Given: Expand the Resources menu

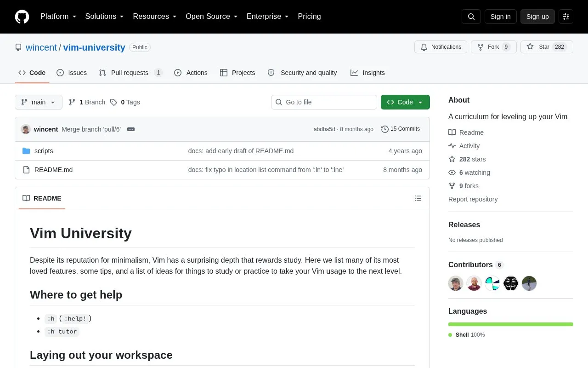Looking at the screenshot, I should point(155,17).
